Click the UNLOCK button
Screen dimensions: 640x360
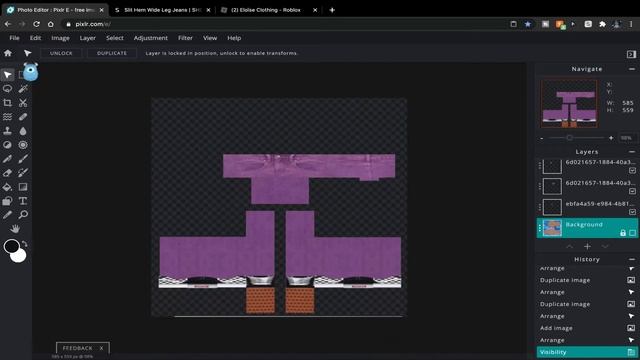coord(61,53)
